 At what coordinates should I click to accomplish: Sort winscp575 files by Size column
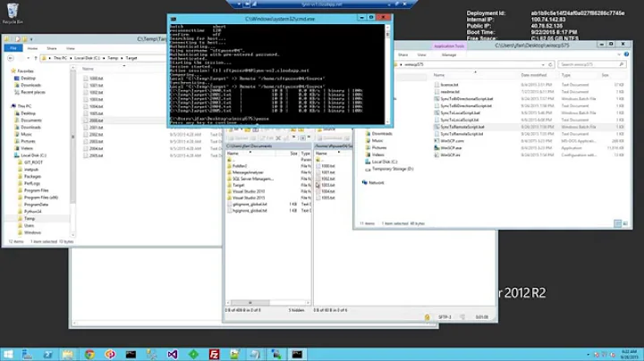tap(605, 75)
